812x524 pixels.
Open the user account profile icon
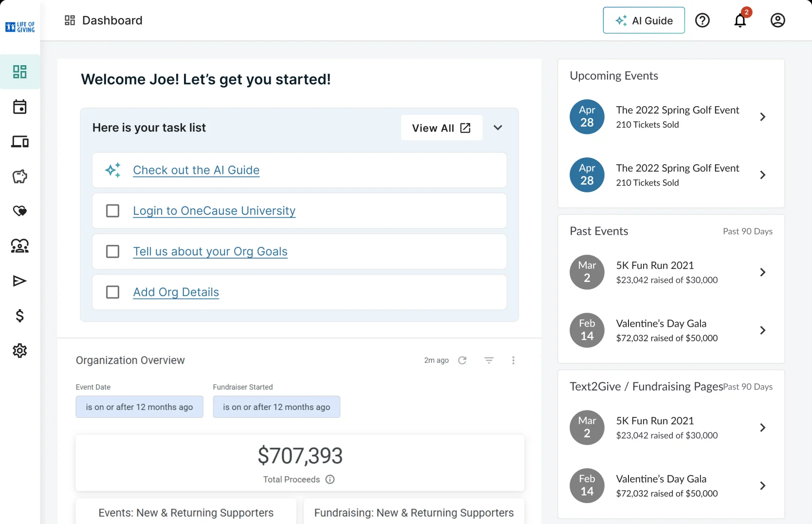[778, 20]
